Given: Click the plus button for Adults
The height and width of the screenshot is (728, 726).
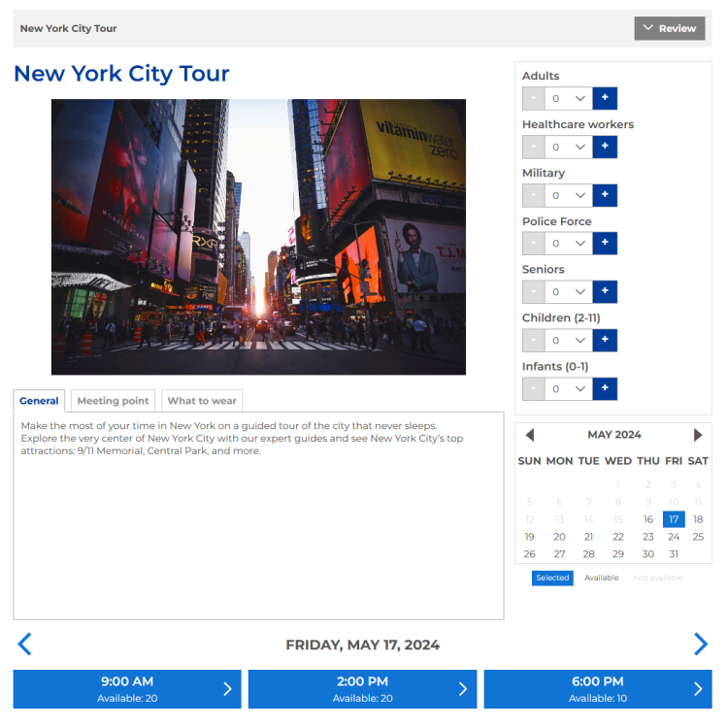Looking at the screenshot, I should 605,98.
